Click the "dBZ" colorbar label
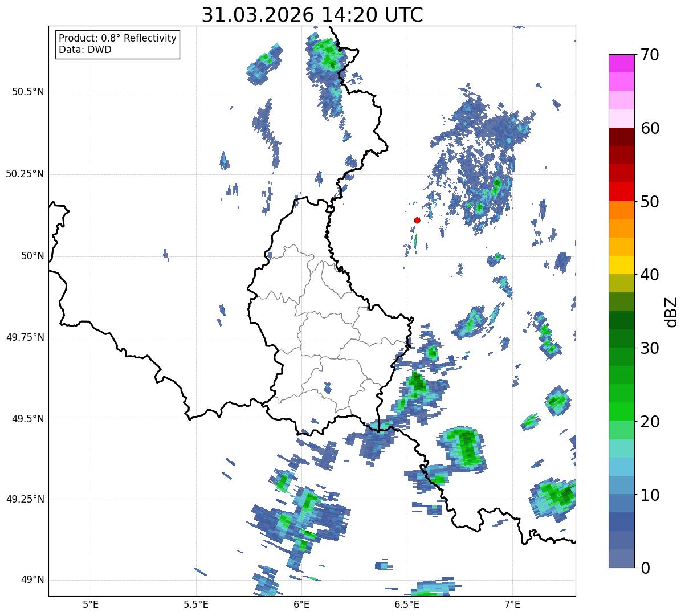 tap(671, 311)
